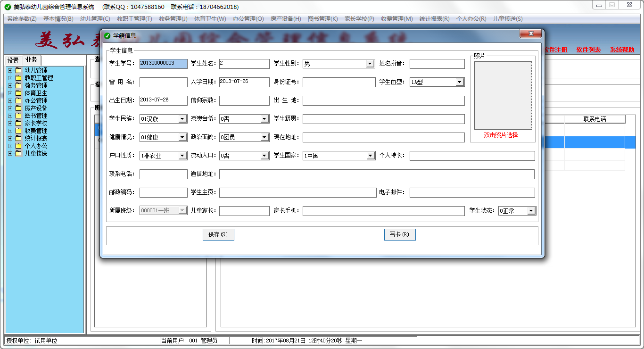This screenshot has height=349, width=644.
Task: Open the 学生国家 dropdown
Action: pos(370,156)
